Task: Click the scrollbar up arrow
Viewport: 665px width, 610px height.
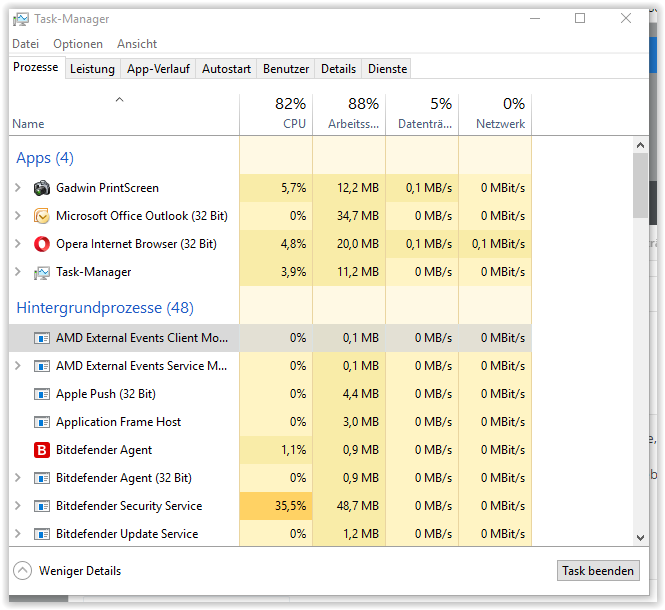Action: (x=640, y=145)
